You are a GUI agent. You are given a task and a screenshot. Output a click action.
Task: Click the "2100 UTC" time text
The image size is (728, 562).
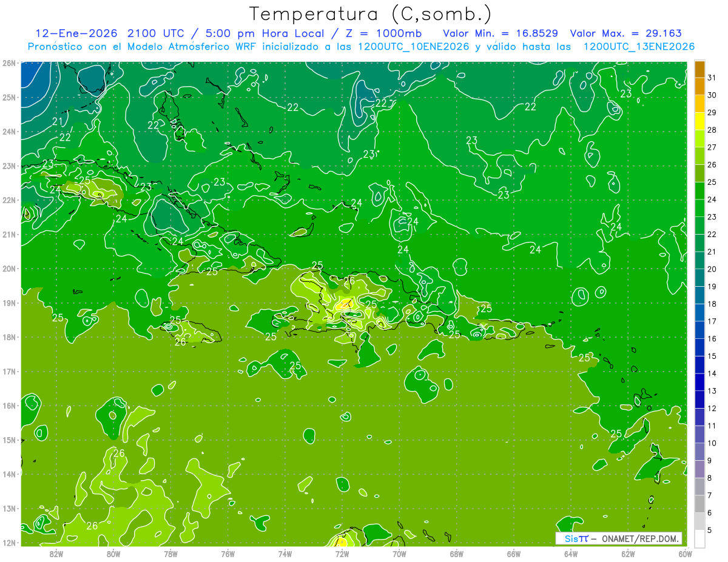[156, 33]
